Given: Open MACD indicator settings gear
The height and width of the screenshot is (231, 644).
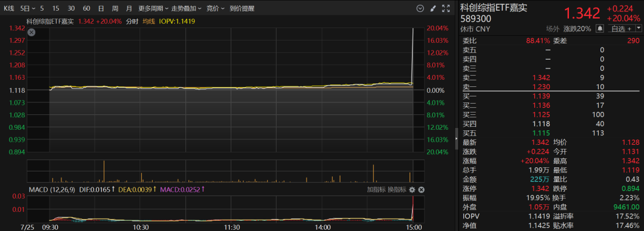Looking at the screenshot, I should tap(413, 189).
